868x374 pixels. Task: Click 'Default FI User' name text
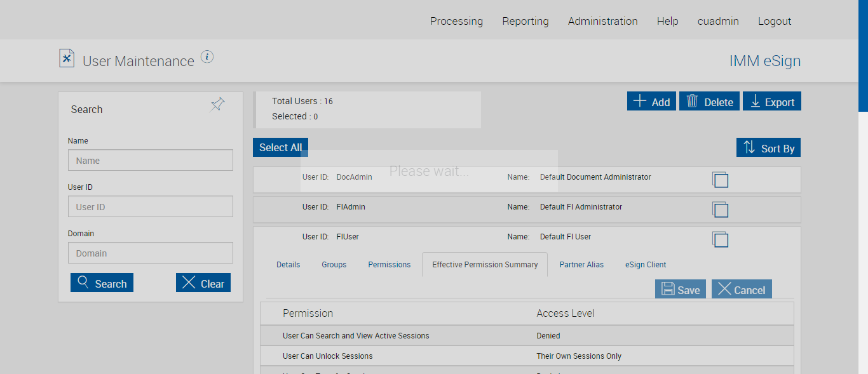click(x=565, y=237)
